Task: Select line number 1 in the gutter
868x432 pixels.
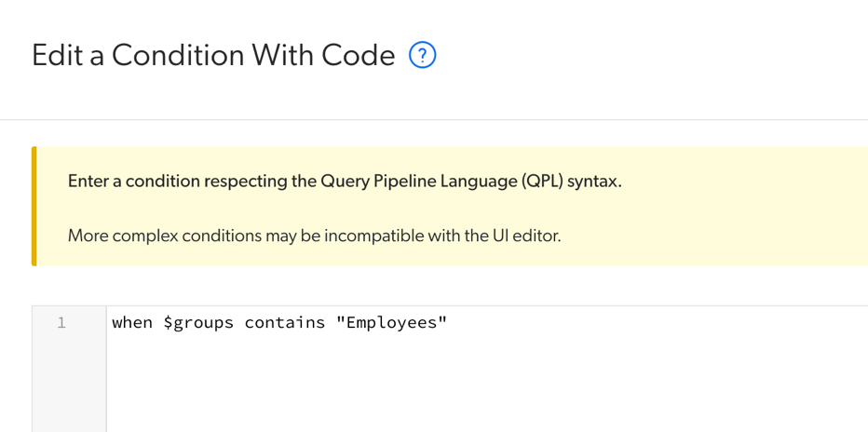Action: coord(61,323)
